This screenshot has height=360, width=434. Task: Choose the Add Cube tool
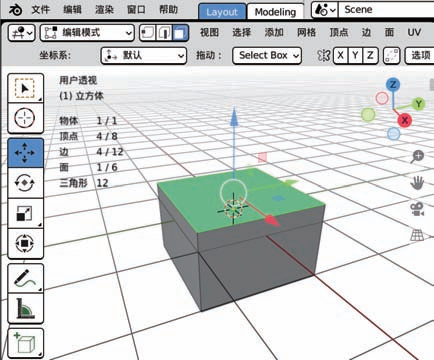(25, 343)
